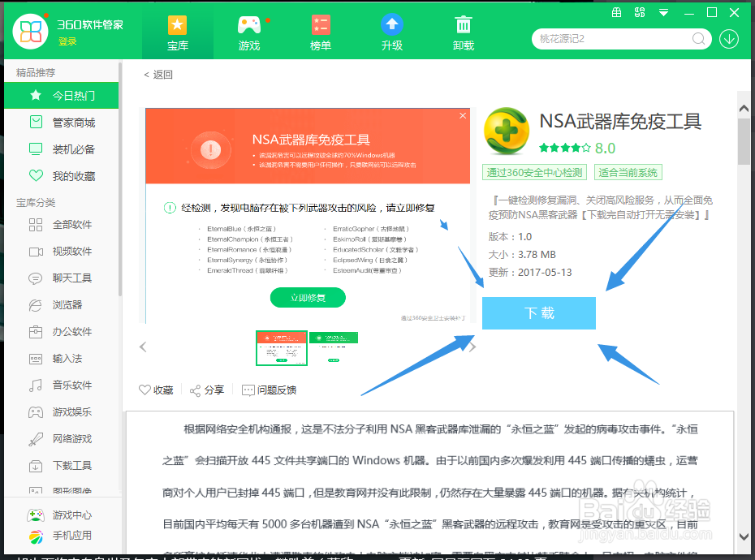Show next screenshot with right chevron
Image resolution: width=755 pixels, height=560 pixels.
(472, 347)
